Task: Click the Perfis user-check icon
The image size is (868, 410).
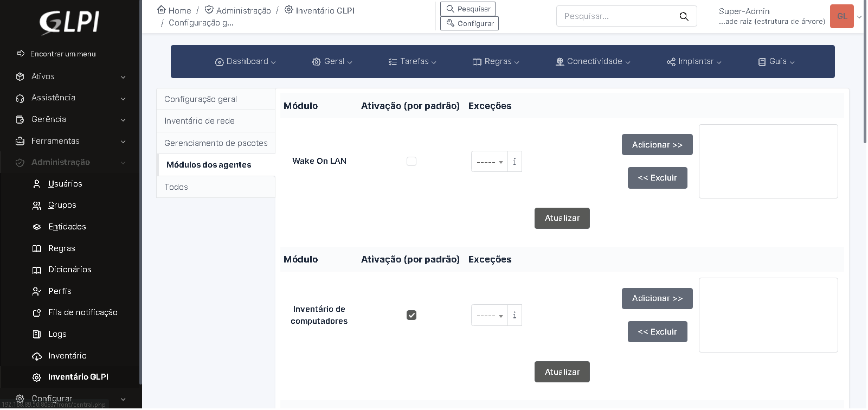Action: click(x=37, y=291)
